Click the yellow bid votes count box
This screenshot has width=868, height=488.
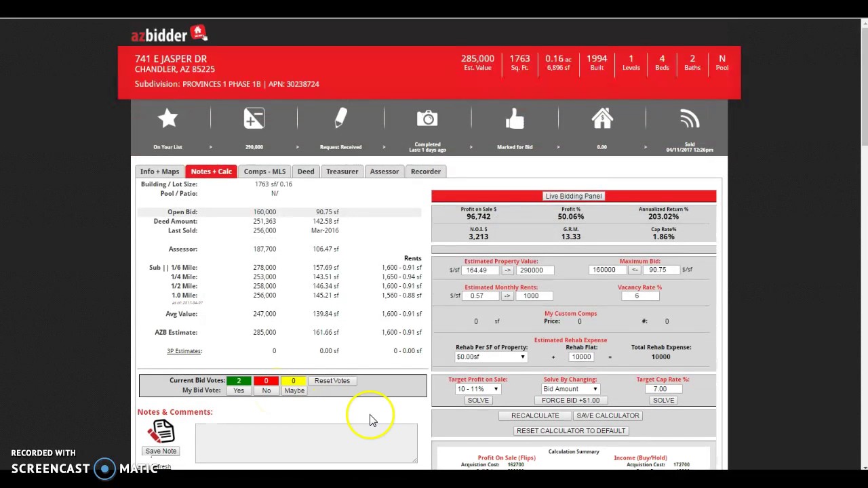(x=294, y=381)
